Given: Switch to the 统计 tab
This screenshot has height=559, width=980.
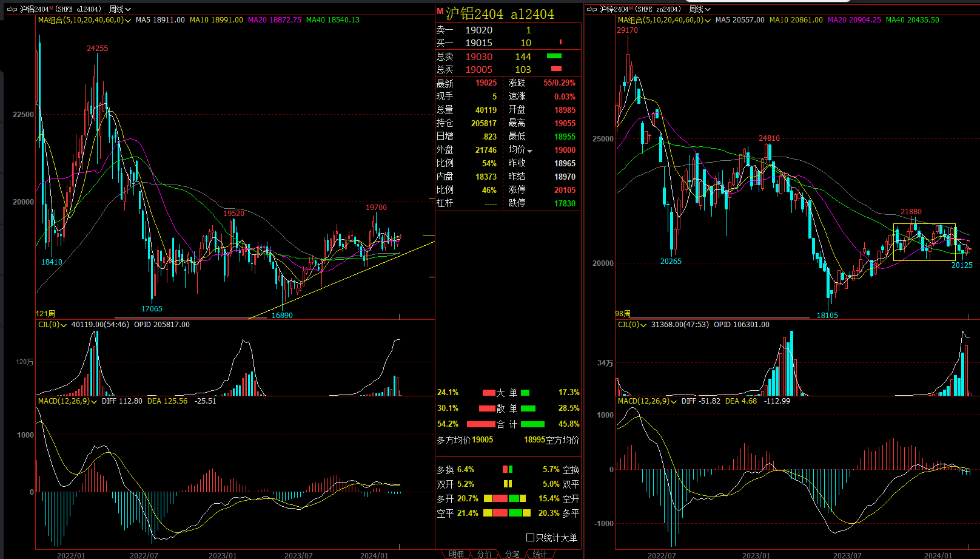Looking at the screenshot, I should click(540, 554).
